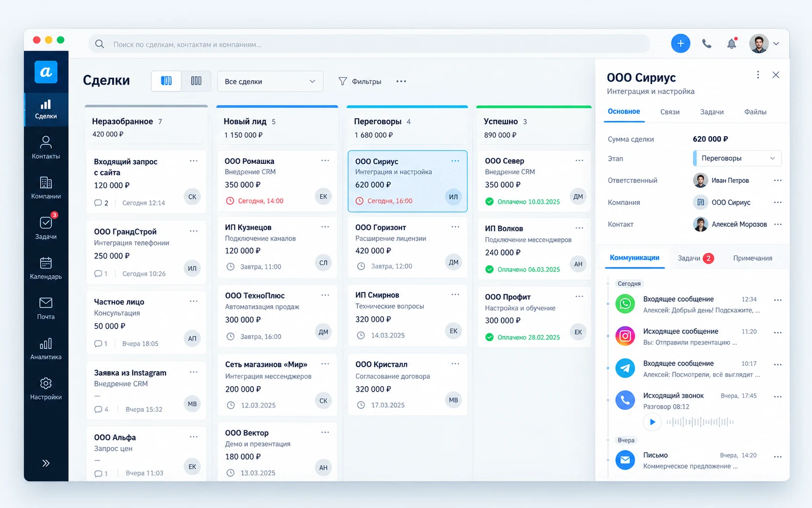Open WhatsApp incoming message icon
This screenshot has width=812, height=508.
pyautogui.click(x=625, y=304)
